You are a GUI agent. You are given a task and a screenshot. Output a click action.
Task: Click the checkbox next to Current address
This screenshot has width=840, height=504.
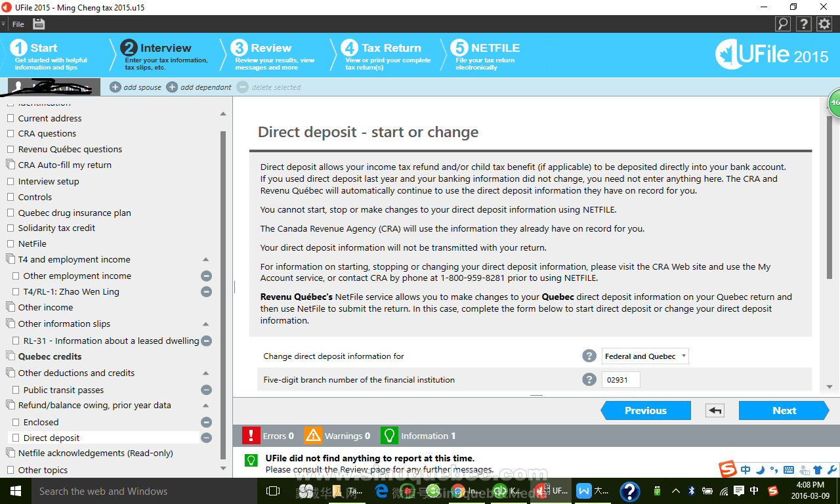tap(10, 118)
